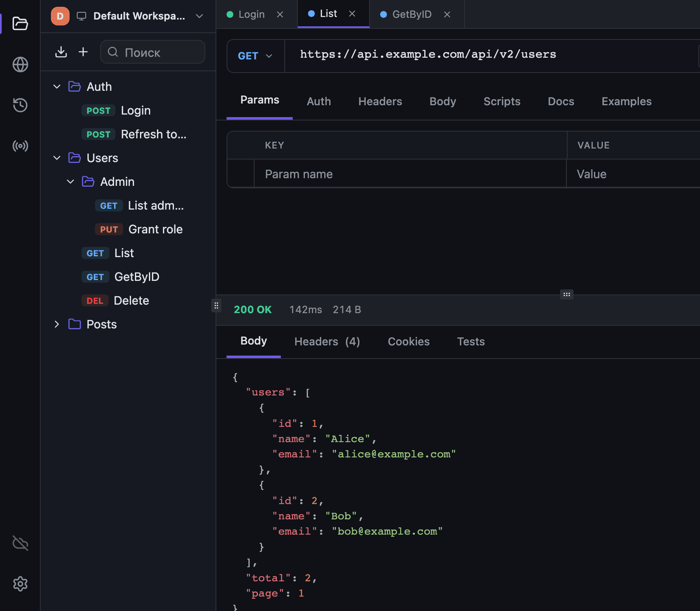Click the response panel divider grip
Image resolution: width=700 pixels, height=611 pixels.
(567, 294)
